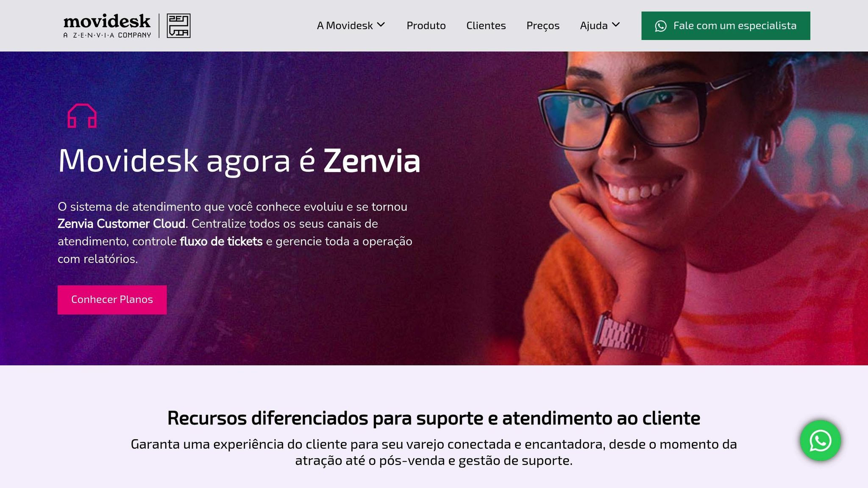Expand the A Movidesk chevron arrow
This screenshot has width=868, height=488.
pyautogui.click(x=381, y=25)
